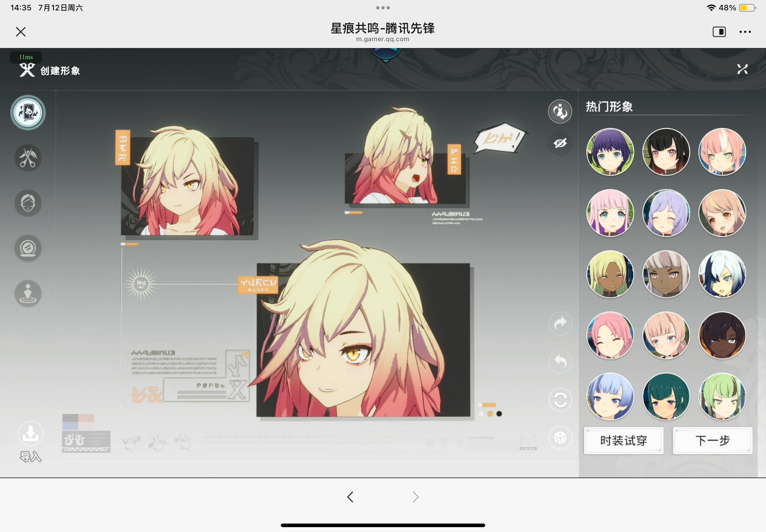The image size is (766, 532).
Task: Open the browser more options menu
Action: 745,32
